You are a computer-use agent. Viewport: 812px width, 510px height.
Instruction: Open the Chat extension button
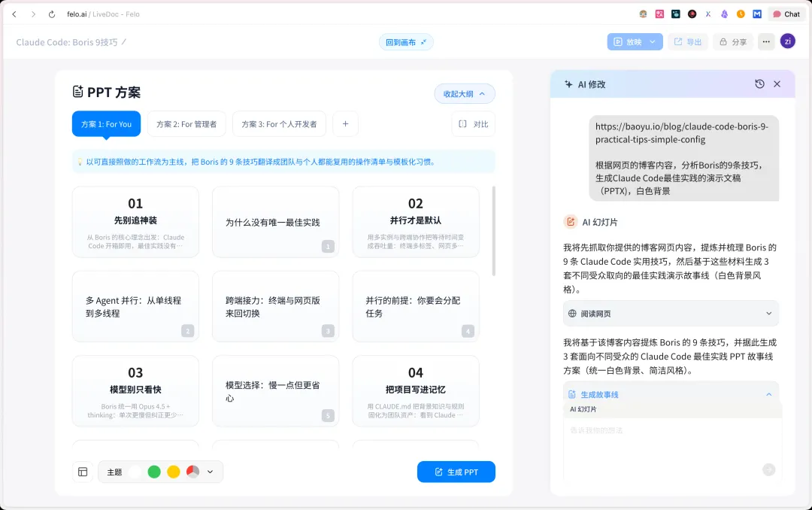[786, 14]
